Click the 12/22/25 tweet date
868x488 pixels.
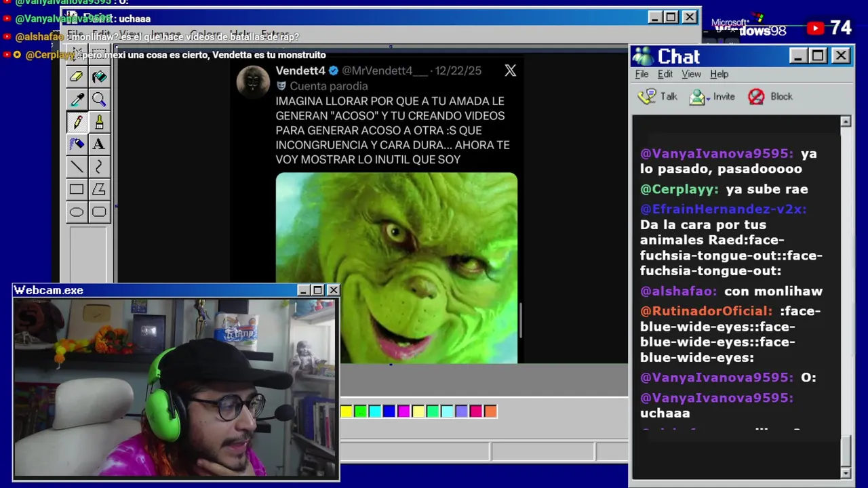[x=458, y=70]
